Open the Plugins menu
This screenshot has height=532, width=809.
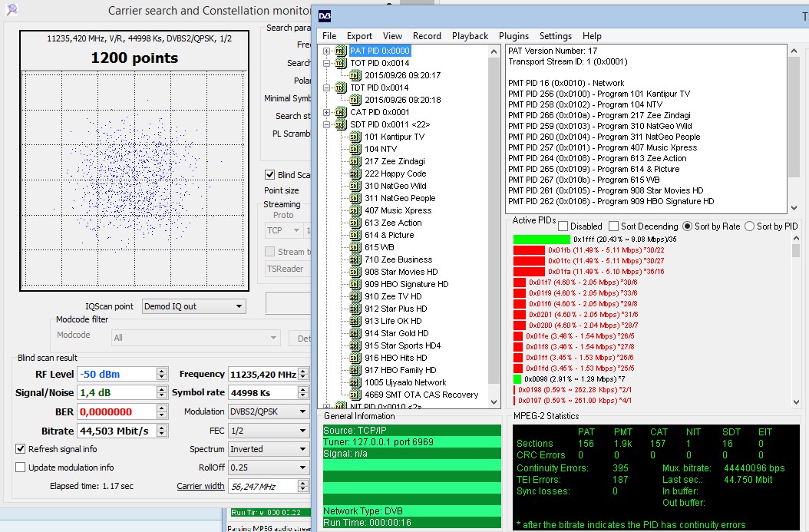513,36
